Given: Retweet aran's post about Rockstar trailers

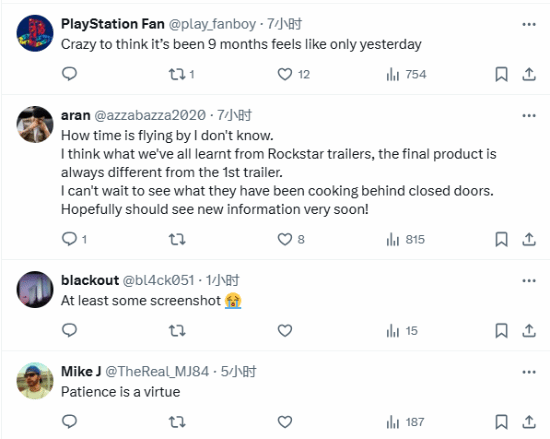Looking at the screenshot, I should 177,239.
